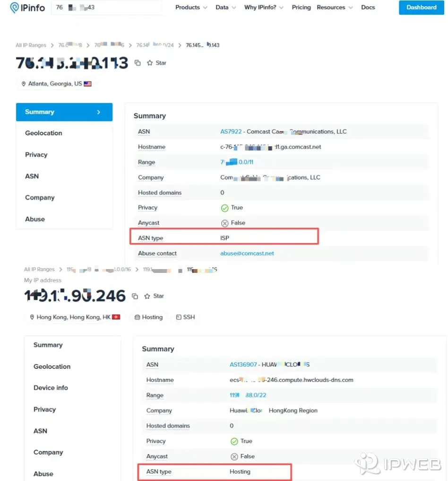The height and width of the screenshot is (481, 448).
Task: Copy the Atlanta IP address using the copy icon
Action: [137, 62]
